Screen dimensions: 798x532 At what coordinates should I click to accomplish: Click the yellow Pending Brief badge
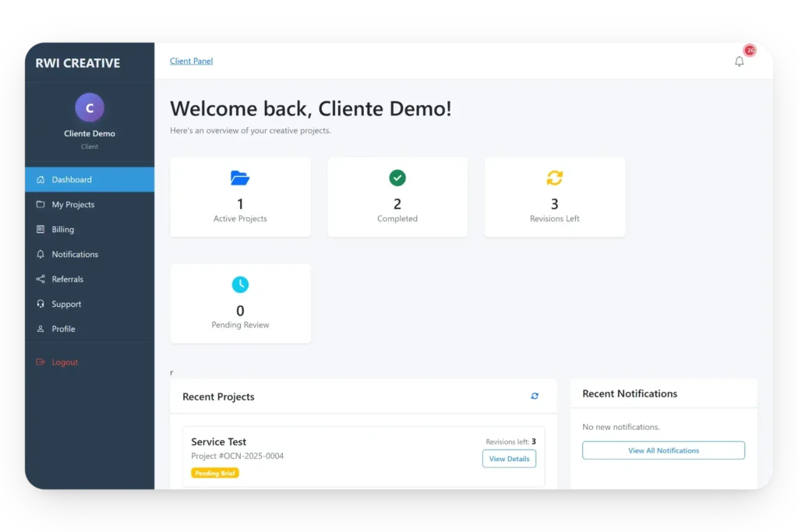[x=215, y=473]
